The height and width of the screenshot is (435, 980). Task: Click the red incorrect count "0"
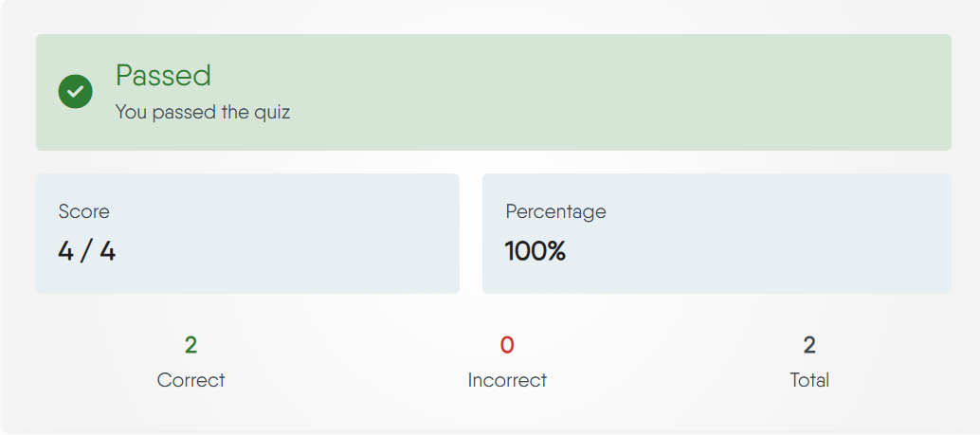[x=507, y=345]
